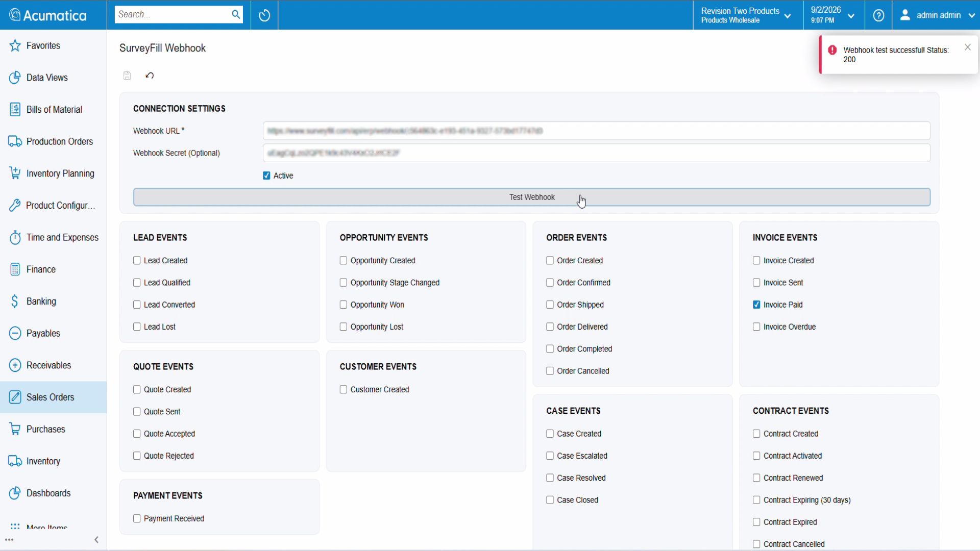Click the Acumatica logo
The width and height of the screenshot is (980, 551).
48,15
